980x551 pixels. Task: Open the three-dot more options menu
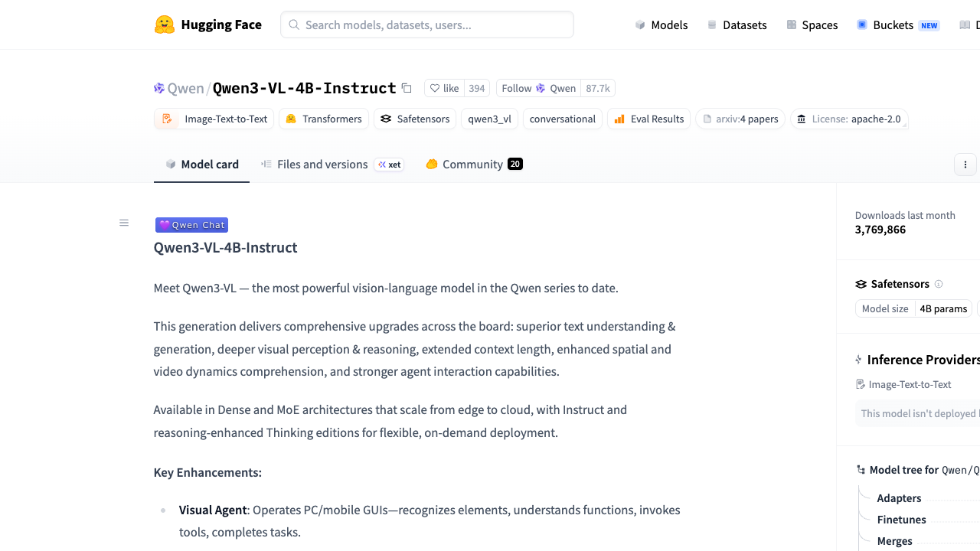(x=965, y=165)
